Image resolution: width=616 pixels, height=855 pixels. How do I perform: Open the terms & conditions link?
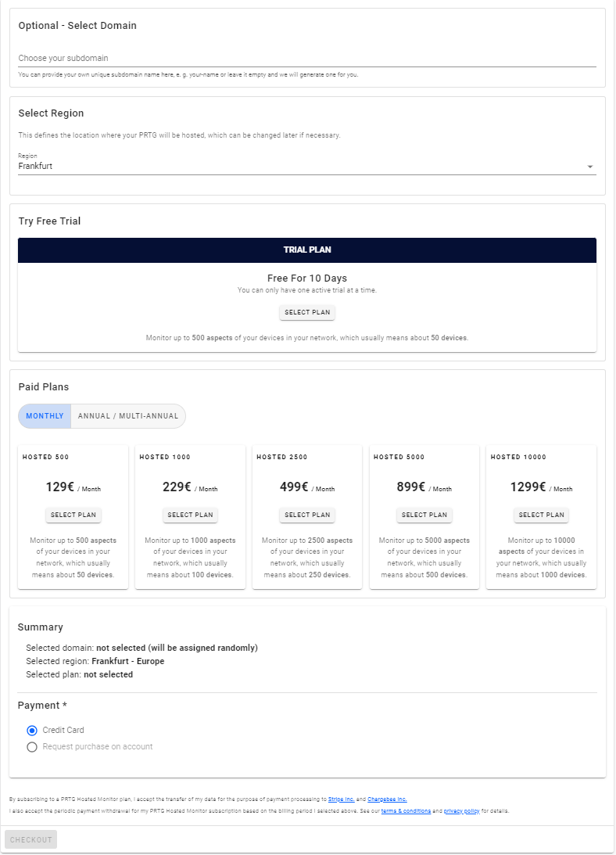point(406,811)
